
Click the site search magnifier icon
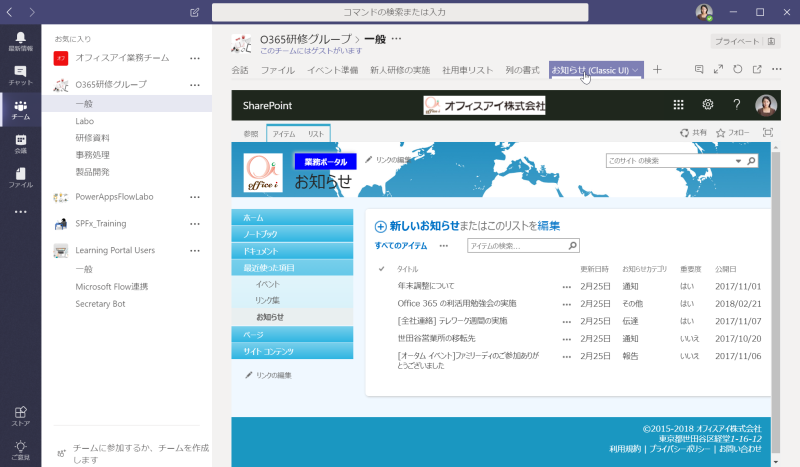pos(751,161)
